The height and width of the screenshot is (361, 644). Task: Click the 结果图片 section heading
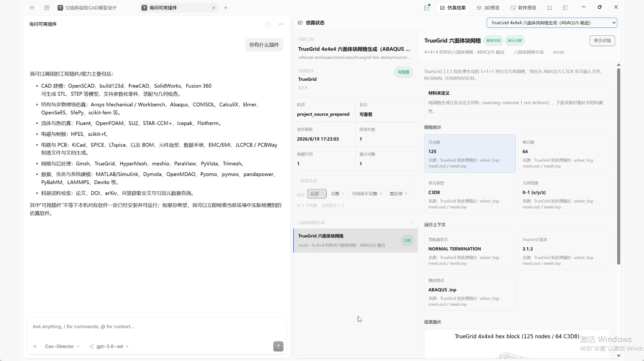(433, 322)
